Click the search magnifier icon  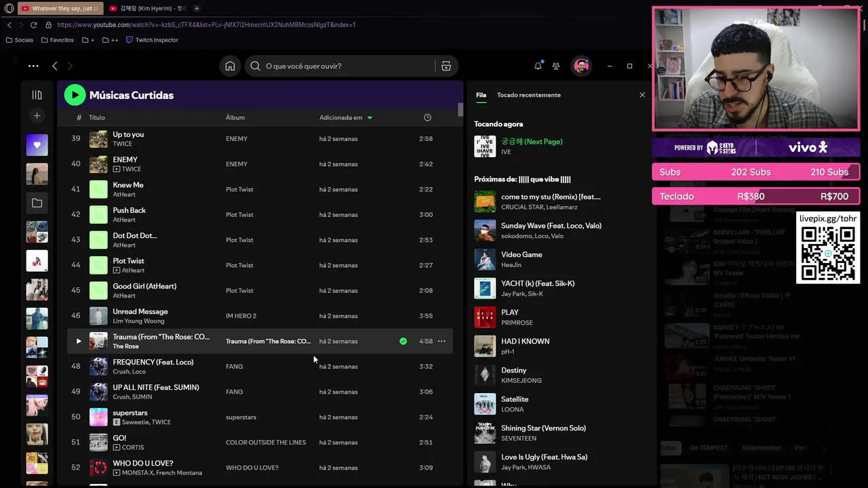pos(255,66)
